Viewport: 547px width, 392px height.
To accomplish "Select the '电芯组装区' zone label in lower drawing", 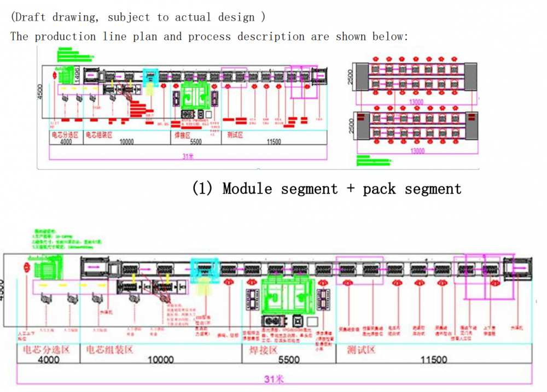I will coord(107,349).
